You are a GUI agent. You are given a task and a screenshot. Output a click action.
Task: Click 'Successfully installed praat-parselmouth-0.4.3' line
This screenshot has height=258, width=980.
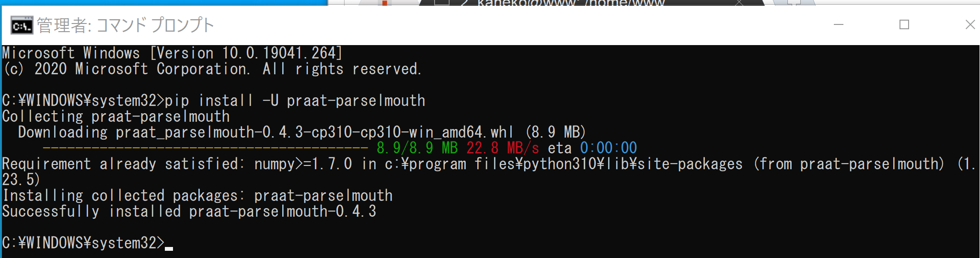click(189, 211)
